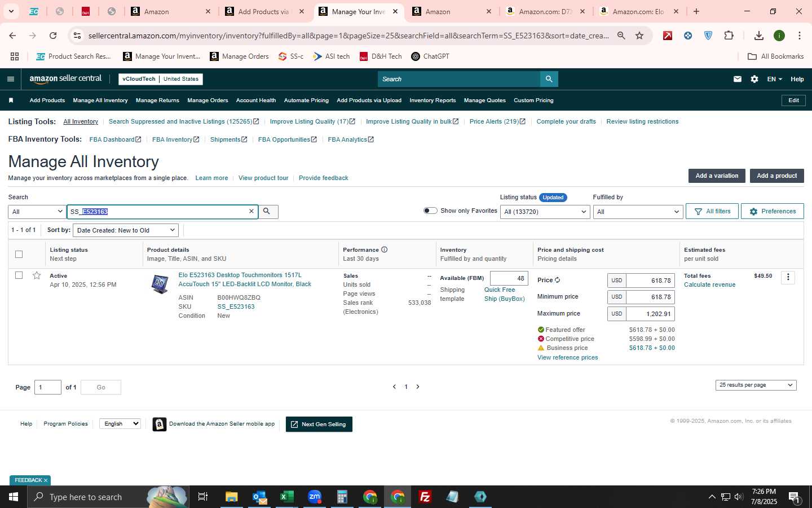The height and width of the screenshot is (508, 812).
Task: Reload the page in Chrome
Action: coord(53,36)
